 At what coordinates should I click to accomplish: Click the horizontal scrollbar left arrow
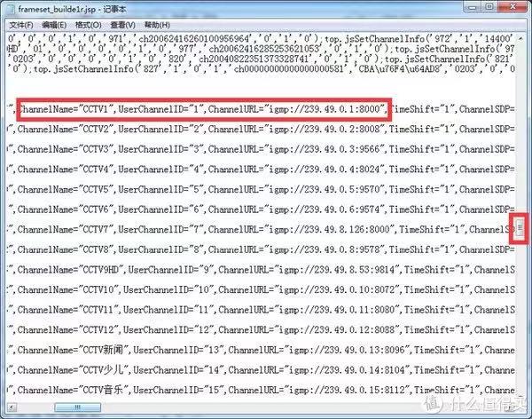tap(12, 407)
